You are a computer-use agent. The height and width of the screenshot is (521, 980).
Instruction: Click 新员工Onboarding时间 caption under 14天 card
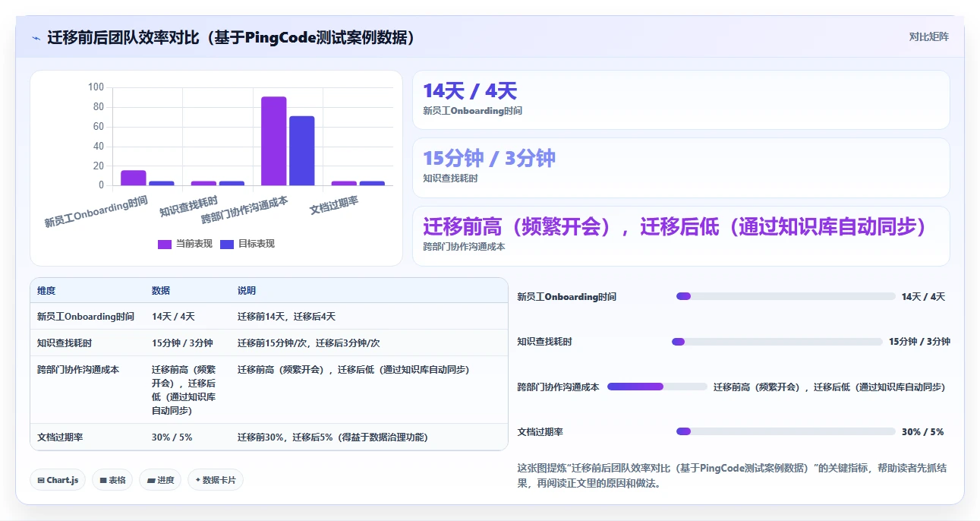[x=472, y=111]
